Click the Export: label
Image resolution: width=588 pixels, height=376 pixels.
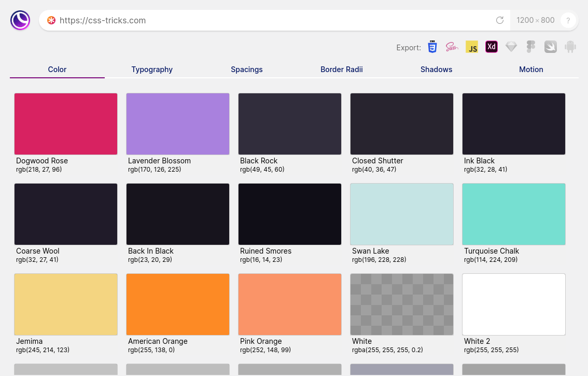pyautogui.click(x=409, y=48)
